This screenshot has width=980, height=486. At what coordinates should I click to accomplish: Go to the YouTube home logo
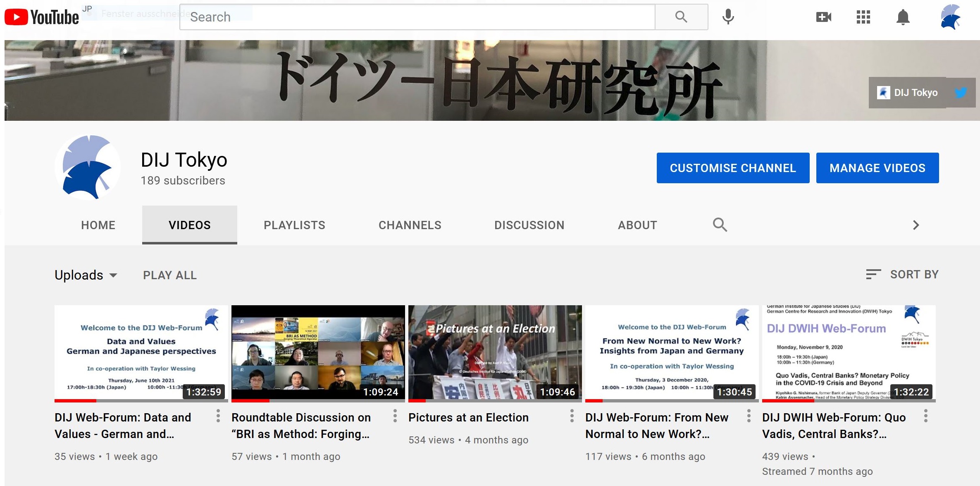42,17
